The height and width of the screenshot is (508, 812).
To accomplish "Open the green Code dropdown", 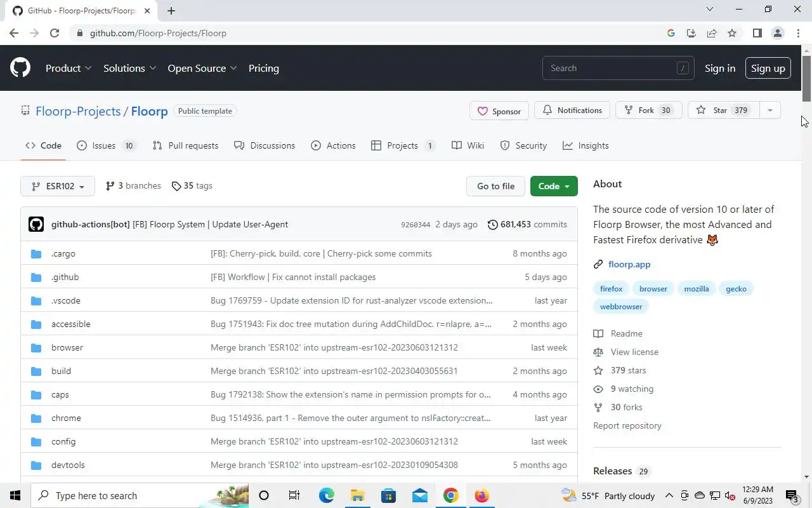I will pyautogui.click(x=554, y=186).
